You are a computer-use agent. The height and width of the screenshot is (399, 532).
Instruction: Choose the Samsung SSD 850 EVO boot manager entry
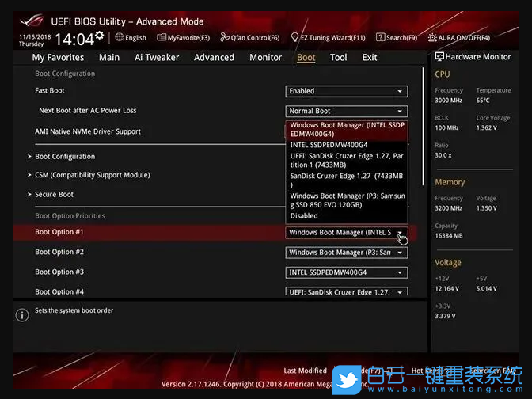tap(347, 200)
